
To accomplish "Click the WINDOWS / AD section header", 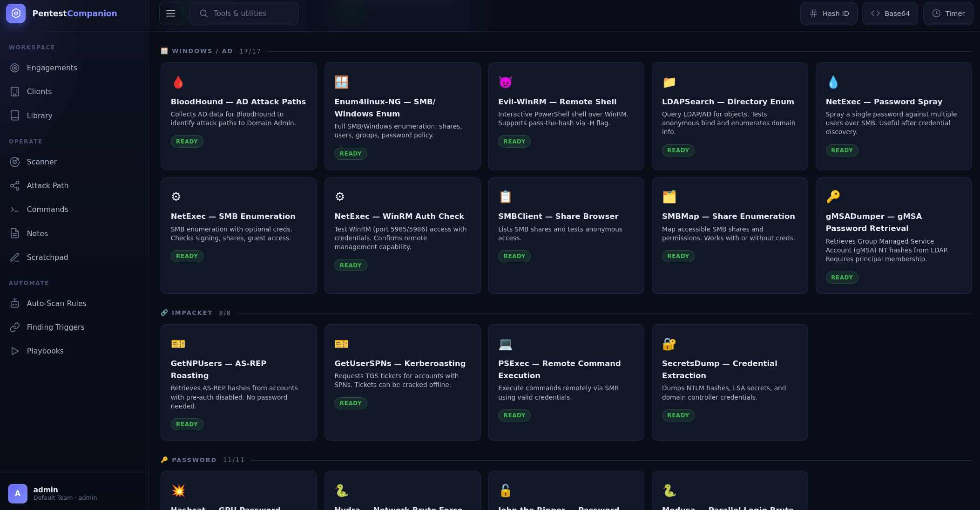I will (x=202, y=51).
